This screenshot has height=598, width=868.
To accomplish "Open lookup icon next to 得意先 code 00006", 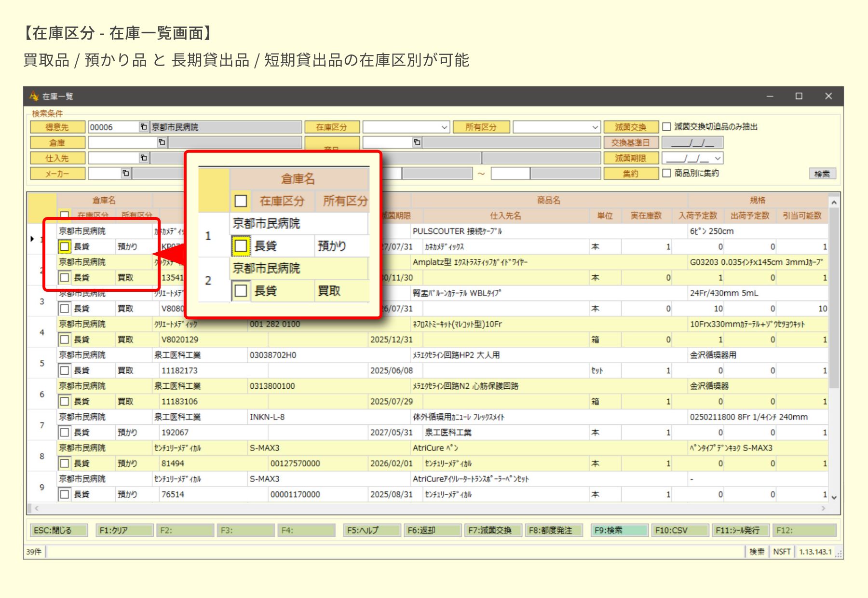I will pyautogui.click(x=144, y=127).
